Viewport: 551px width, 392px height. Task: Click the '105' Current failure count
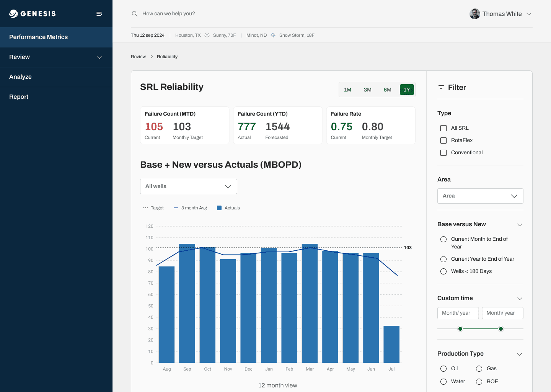click(x=154, y=127)
